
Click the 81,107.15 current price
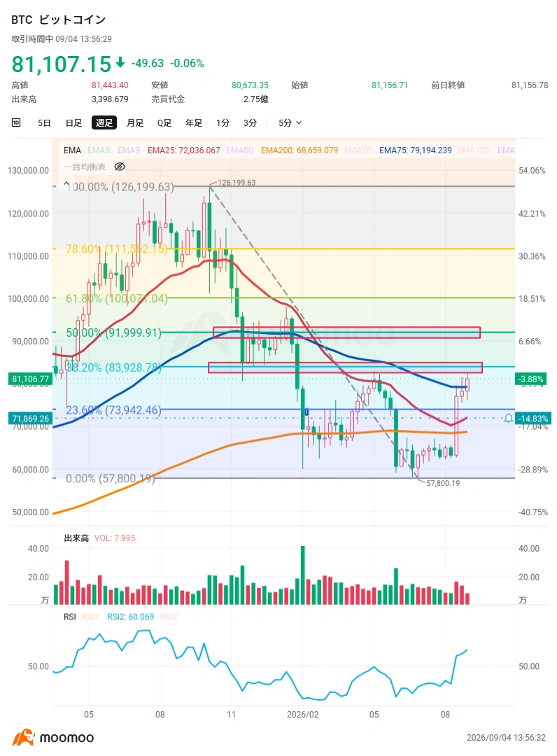point(62,64)
